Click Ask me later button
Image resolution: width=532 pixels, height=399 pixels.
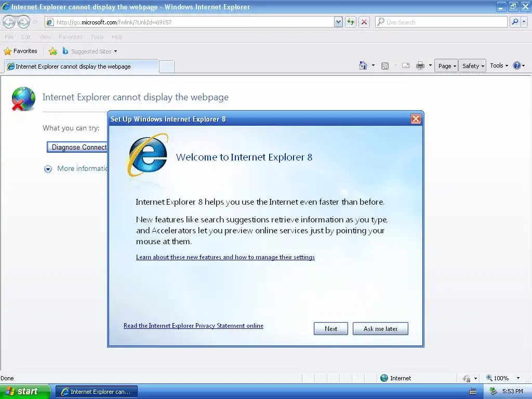(380, 328)
